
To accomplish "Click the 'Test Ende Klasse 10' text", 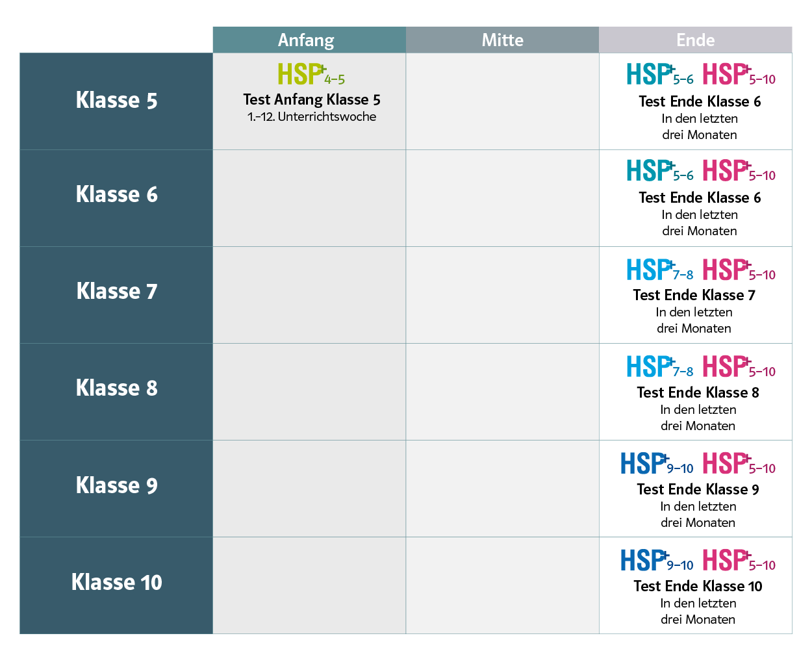I will pos(698,586).
